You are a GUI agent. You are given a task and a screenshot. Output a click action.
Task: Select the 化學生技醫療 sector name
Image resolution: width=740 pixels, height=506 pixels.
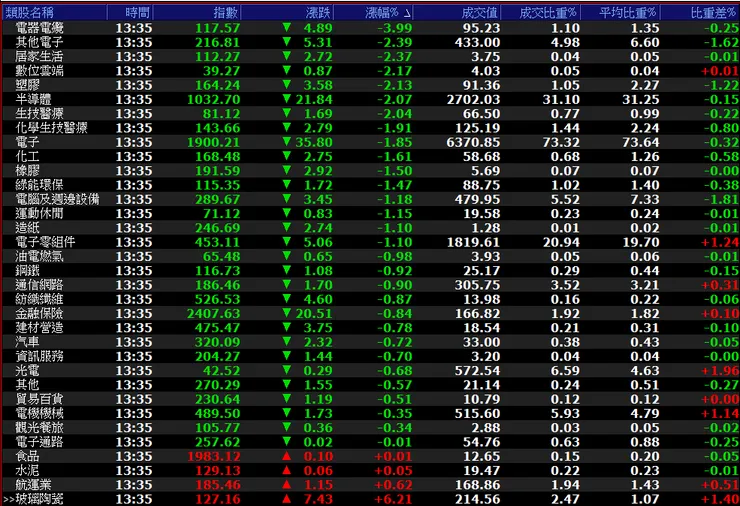51,128
